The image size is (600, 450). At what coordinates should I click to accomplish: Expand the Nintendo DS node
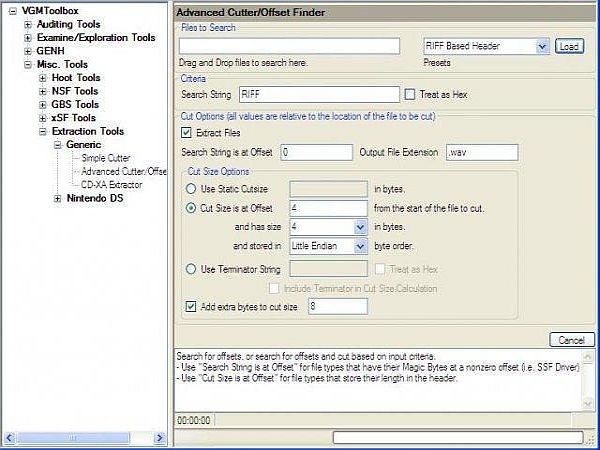(57, 198)
